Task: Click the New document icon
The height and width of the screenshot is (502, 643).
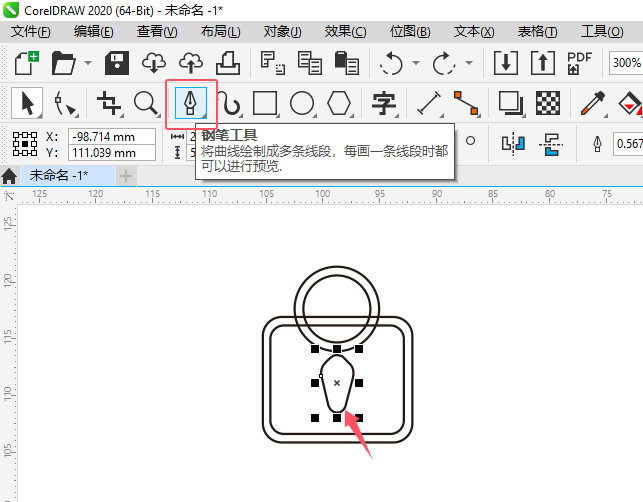Action: pos(27,63)
